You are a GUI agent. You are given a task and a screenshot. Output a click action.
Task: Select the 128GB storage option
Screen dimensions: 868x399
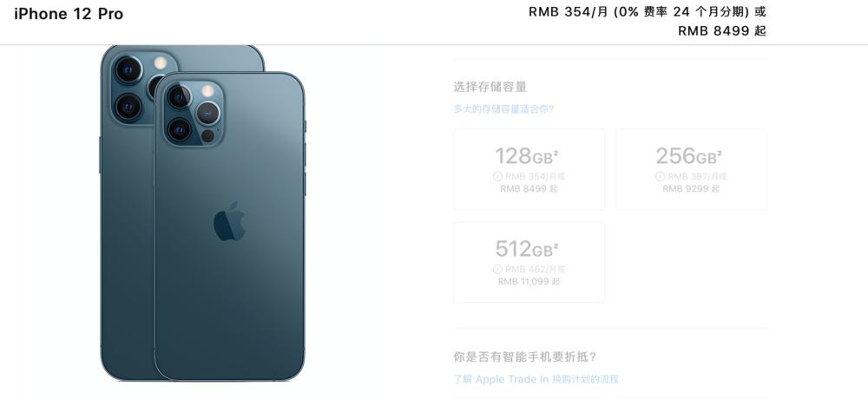coord(529,169)
